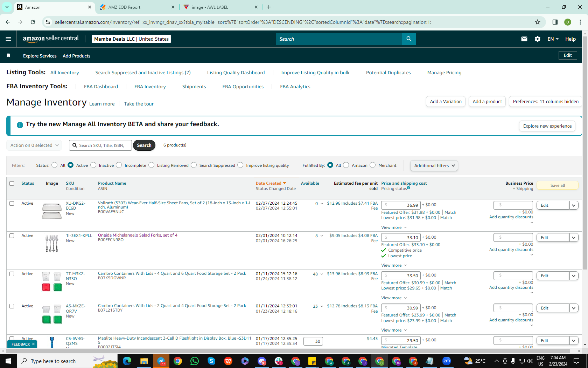Image resolution: width=588 pixels, height=368 pixels.
Task: Expand View more for Oneida pricing
Action: 394,265
